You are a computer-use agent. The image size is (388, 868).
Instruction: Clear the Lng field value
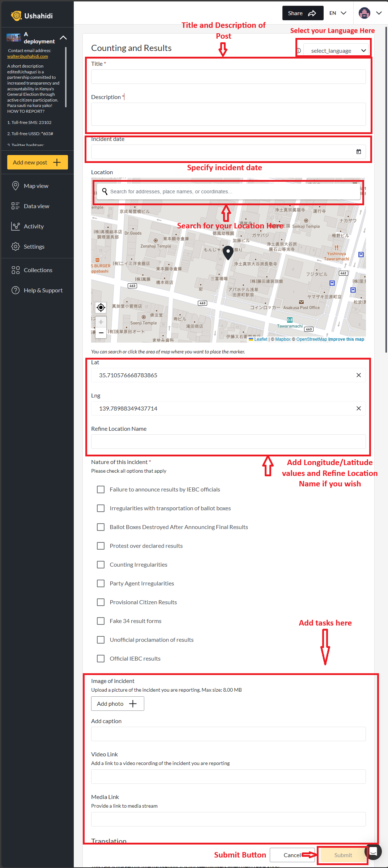click(359, 408)
